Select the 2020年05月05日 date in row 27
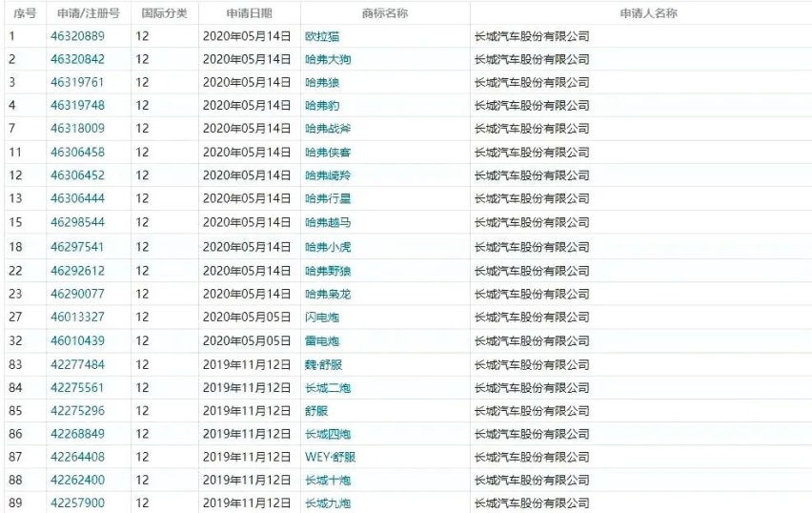This screenshot has height=513, width=812. coord(247,317)
